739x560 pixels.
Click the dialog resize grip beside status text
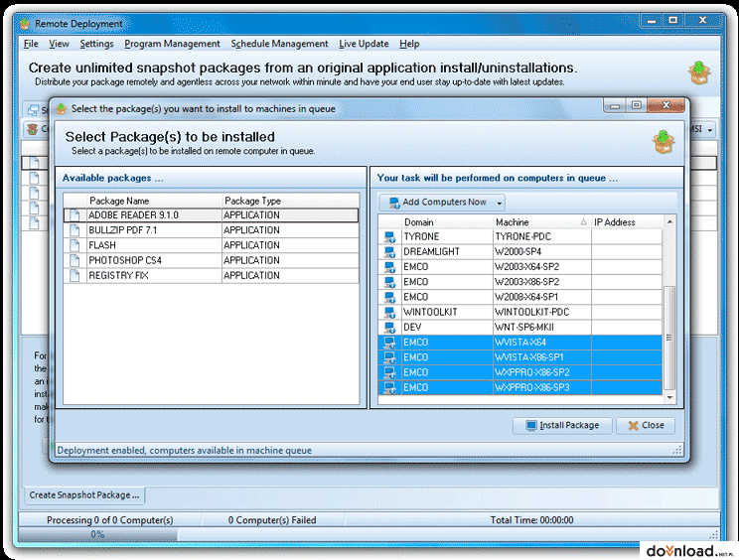point(677,450)
